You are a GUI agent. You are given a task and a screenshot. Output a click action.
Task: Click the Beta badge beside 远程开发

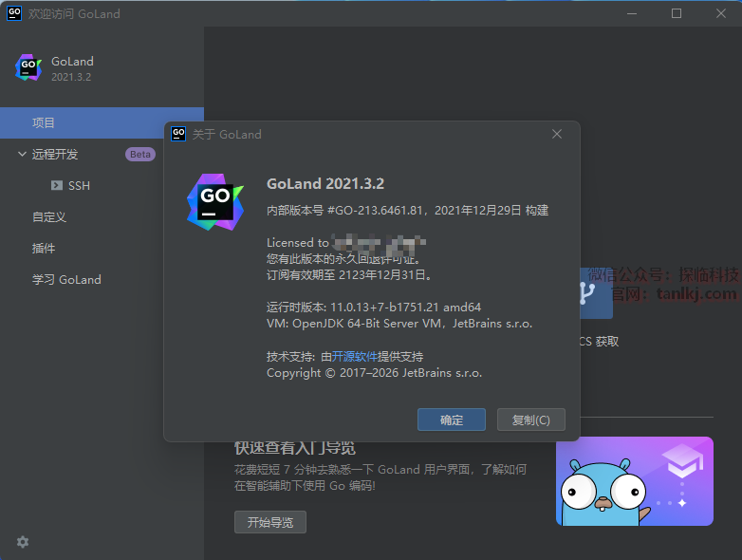click(140, 155)
